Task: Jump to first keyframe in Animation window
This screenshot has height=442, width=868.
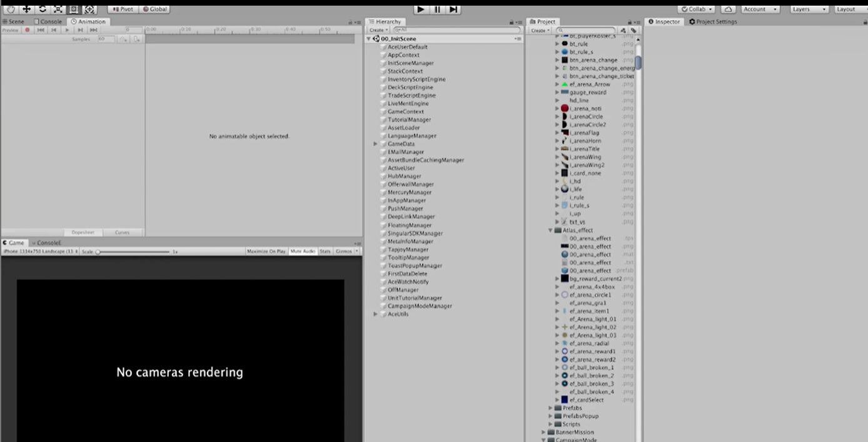Action: (40, 29)
